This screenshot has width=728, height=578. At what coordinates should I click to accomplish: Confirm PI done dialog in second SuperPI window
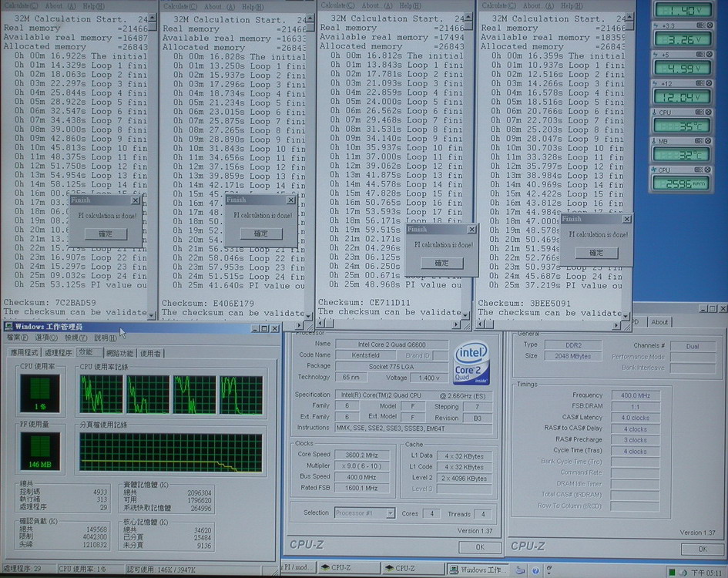pos(261,234)
